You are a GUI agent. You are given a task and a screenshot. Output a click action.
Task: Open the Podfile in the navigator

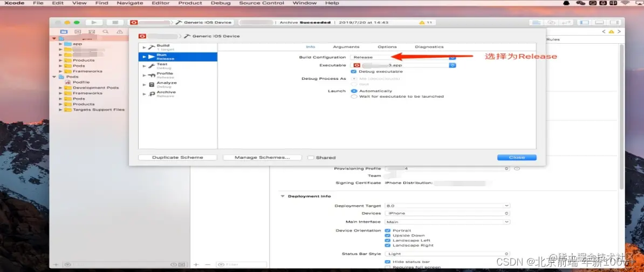(x=81, y=82)
